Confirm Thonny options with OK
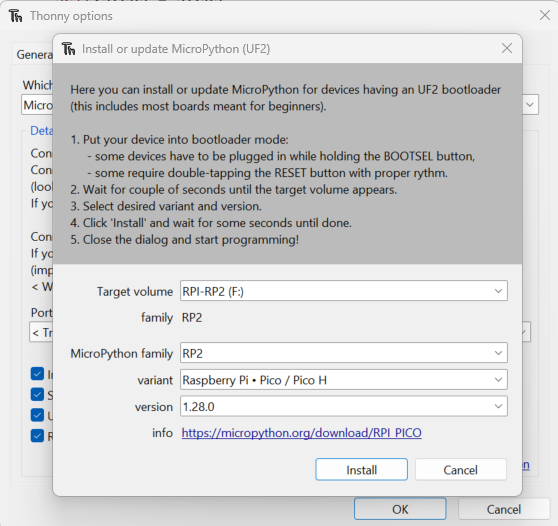558x526 pixels. (x=400, y=509)
